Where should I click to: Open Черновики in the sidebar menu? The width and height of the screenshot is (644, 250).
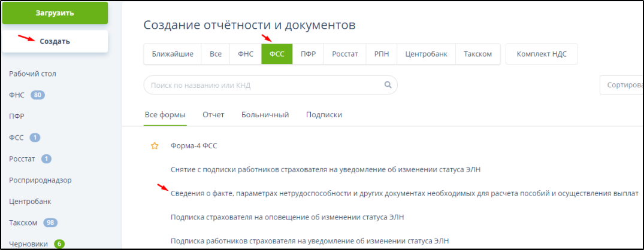29,243
